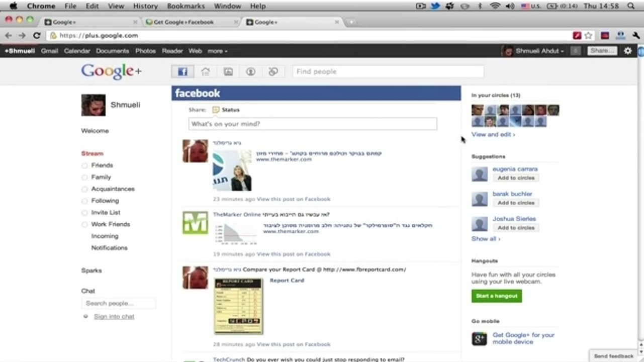This screenshot has width=644, height=362.
Task: Close the Get Google+Facebook tab
Action: click(236, 22)
